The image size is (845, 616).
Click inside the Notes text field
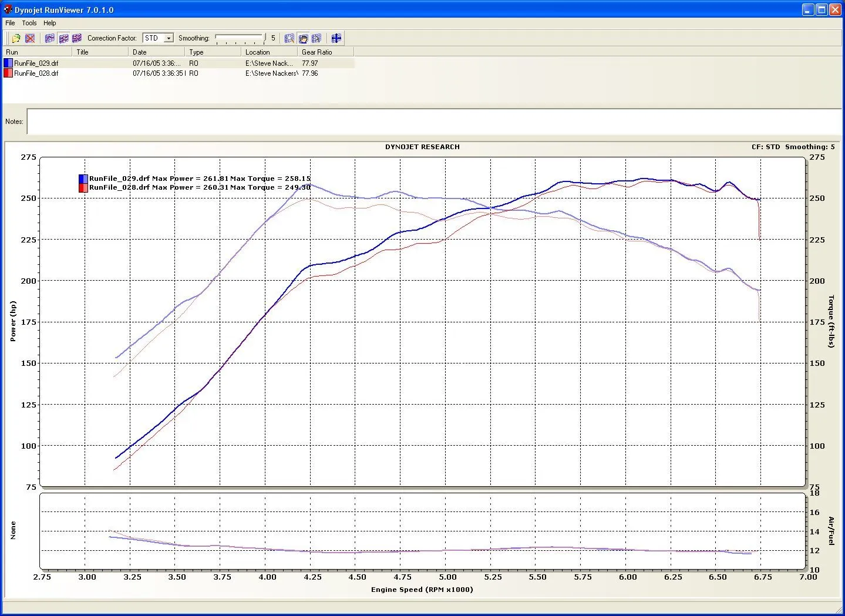433,122
